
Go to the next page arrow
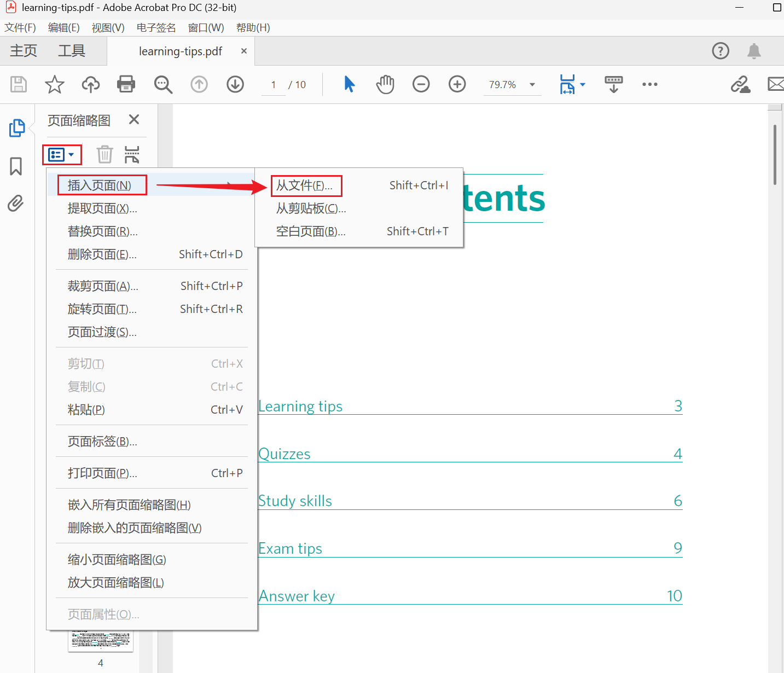(235, 84)
